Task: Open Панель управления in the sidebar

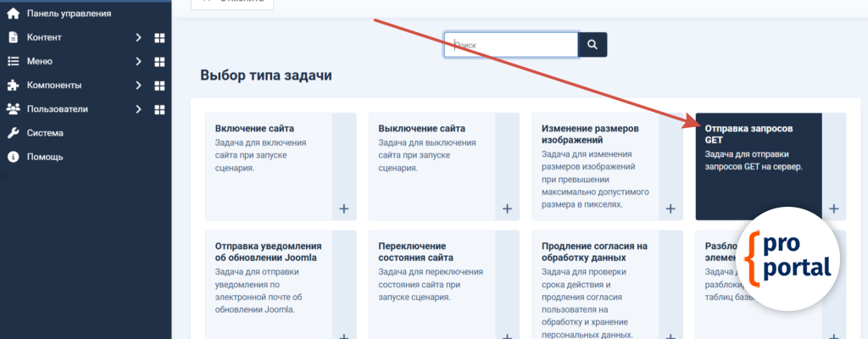Action: 68,14
